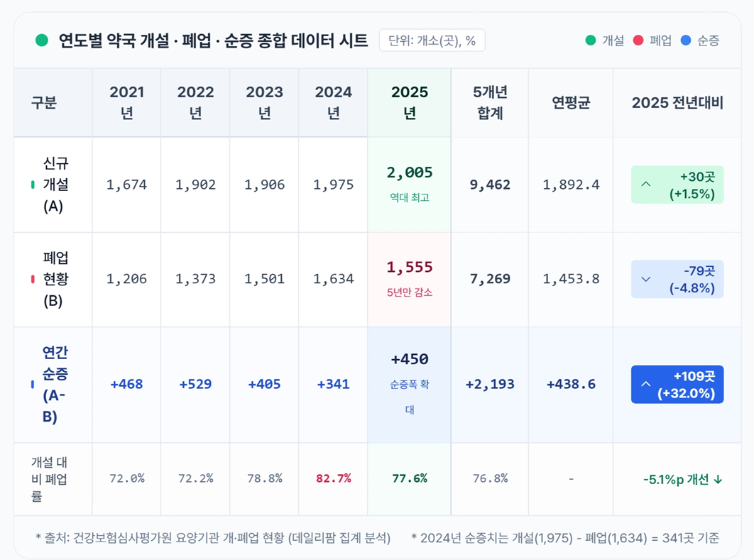Click the +468 net increase cell
This screenshot has height=560, width=754.
tap(126, 384)
